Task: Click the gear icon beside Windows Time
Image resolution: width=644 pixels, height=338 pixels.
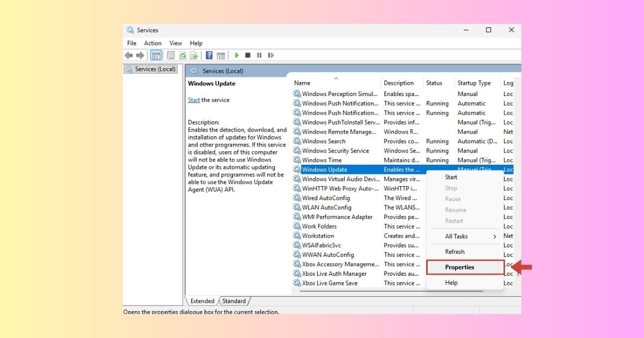Action: [x=297, y=160]
